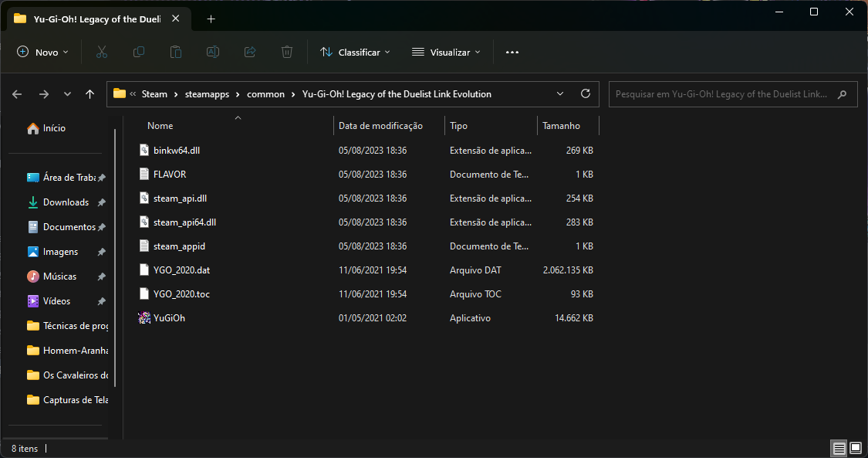Expand chevron after common in breadcrumb

pos(293,94)
